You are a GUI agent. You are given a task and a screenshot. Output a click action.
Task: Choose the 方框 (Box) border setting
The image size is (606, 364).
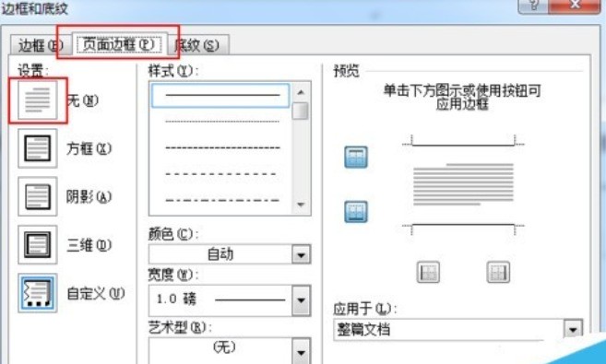(x=38, y=148)
